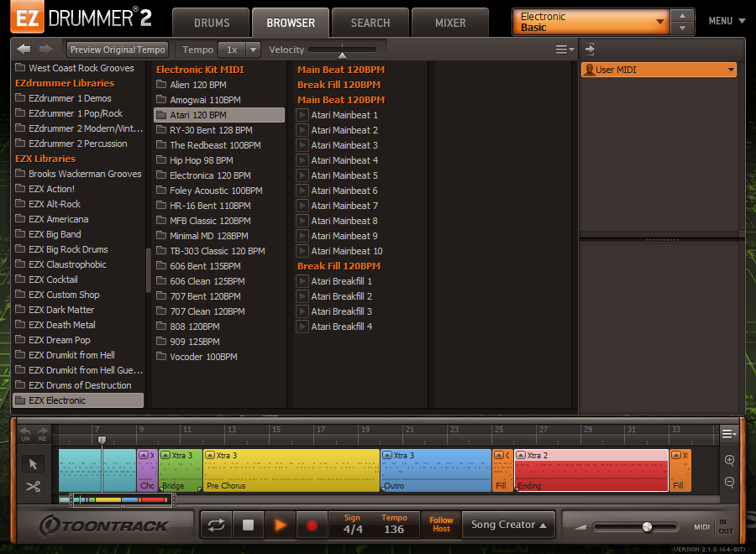
Task: Preview Atari Mainbeat 7 play icon
Action: tap(302, 206)
